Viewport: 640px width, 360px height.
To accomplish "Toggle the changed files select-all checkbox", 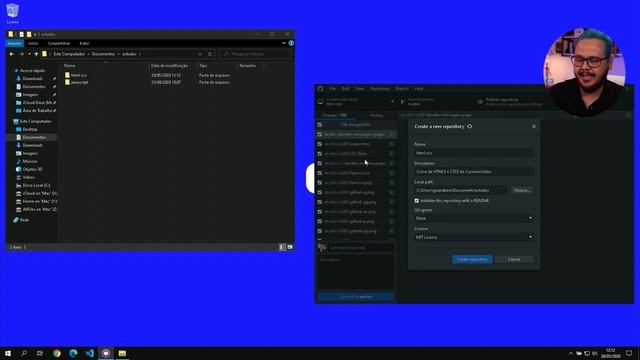I will (x=320, y=125).
